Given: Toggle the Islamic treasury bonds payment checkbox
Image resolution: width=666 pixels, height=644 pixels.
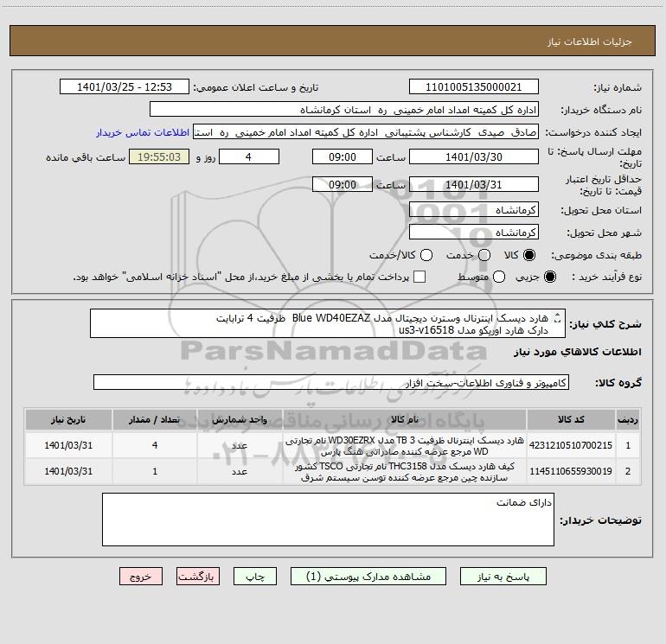Looking at the screenshot, I should pyautogui.click(x=419, y=277).
